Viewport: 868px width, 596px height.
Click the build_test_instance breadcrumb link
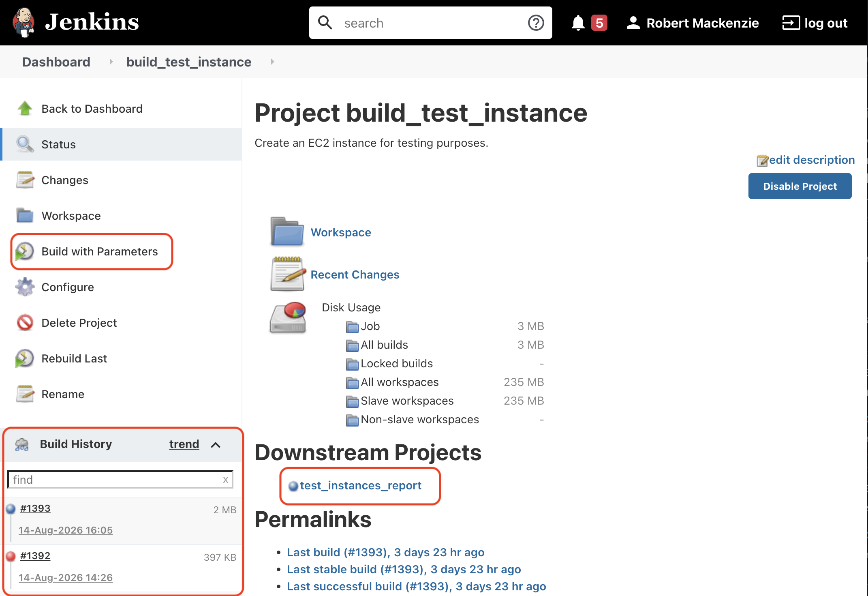[189, 62]
